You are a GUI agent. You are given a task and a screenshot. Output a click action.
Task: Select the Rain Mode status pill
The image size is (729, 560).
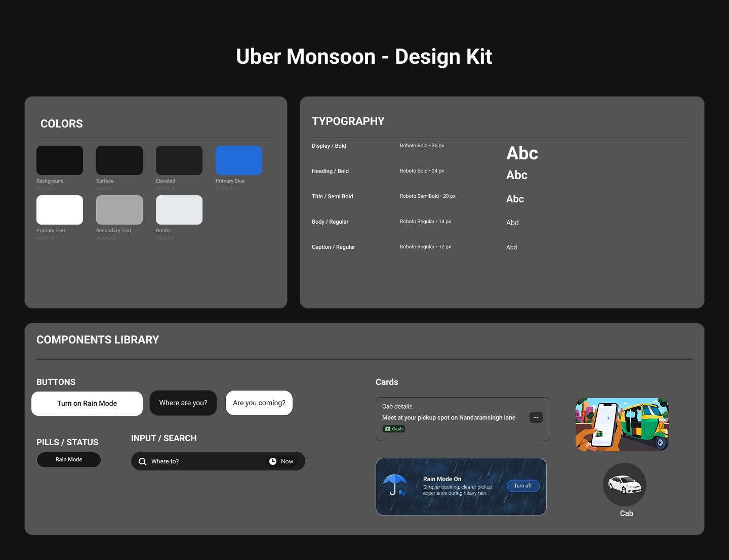click(x=69, y=460)
